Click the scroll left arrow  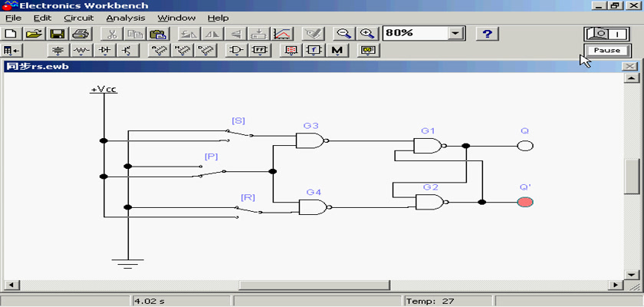[x=11, y=285]
